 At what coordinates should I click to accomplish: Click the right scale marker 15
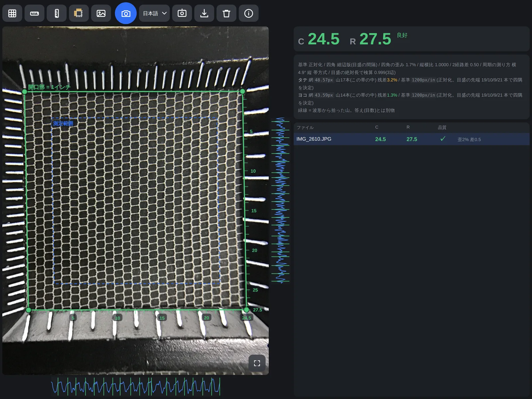[x=254, y=211]
